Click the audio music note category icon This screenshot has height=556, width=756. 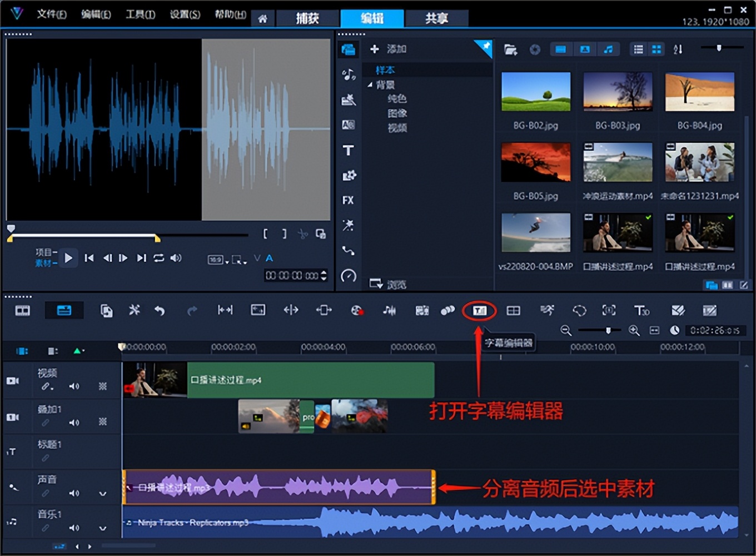(349, 74)
